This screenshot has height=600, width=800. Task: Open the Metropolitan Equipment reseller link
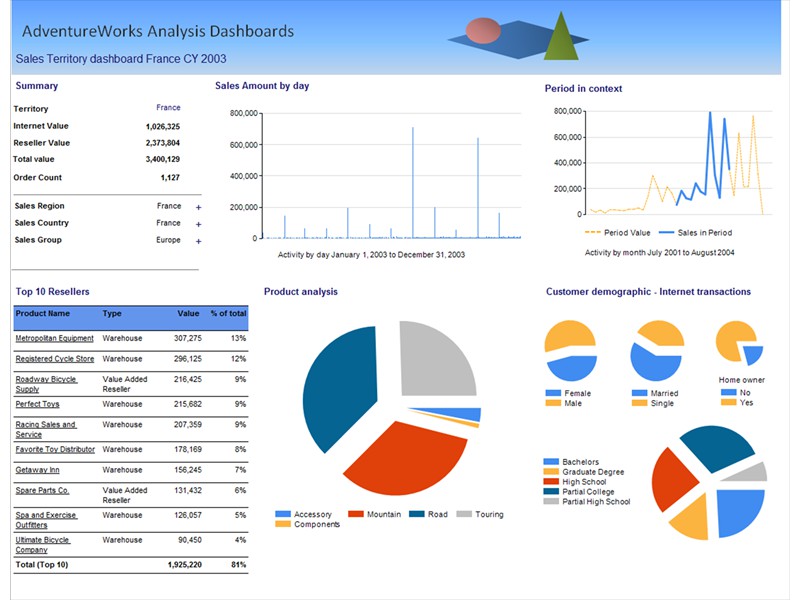coord(54,338)
